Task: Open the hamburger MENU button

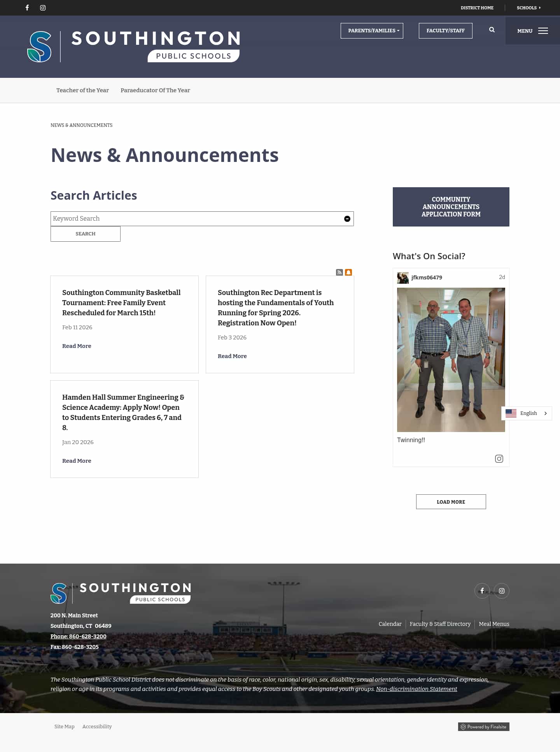Action: point(532,31)
